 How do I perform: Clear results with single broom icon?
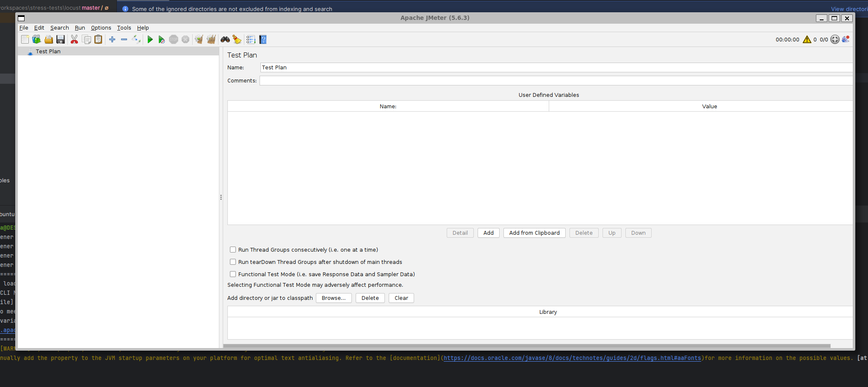199,39
